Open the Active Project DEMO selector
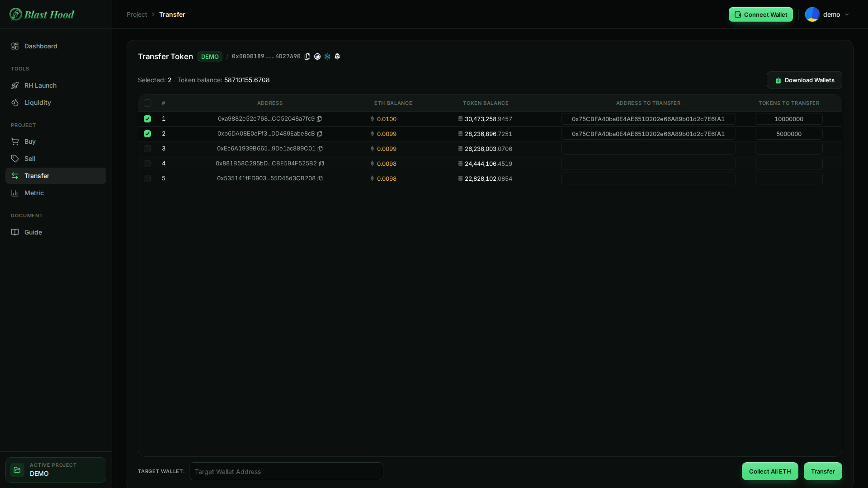 click(56, 470)
